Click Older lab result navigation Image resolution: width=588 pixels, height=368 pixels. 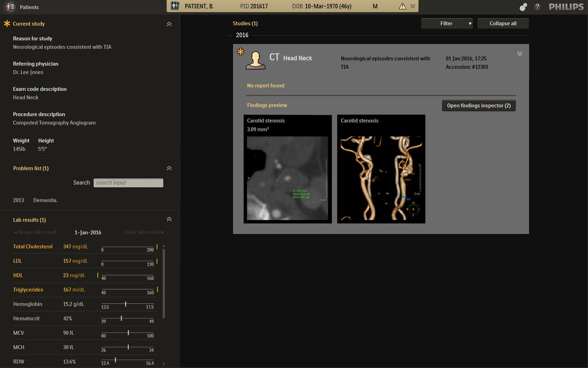tap(143, 232)
